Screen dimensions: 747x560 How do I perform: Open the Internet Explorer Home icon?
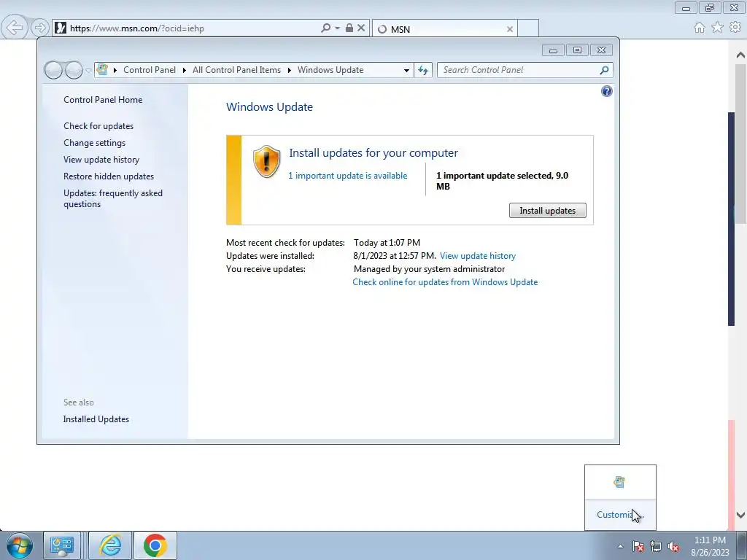700,28
